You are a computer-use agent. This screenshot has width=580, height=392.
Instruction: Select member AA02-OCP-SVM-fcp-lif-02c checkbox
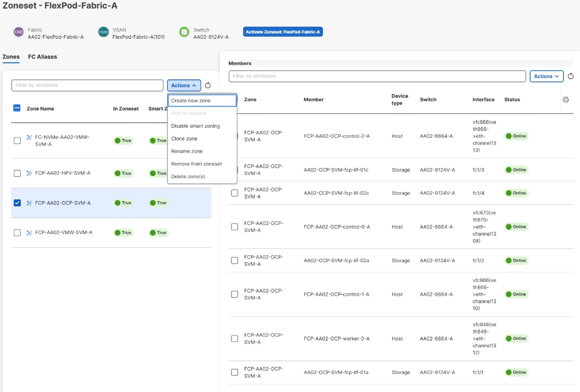pos(235,193)
